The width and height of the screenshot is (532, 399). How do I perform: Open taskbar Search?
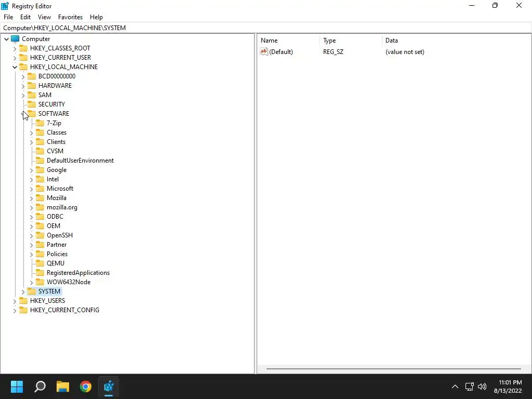tap(40, 387)
